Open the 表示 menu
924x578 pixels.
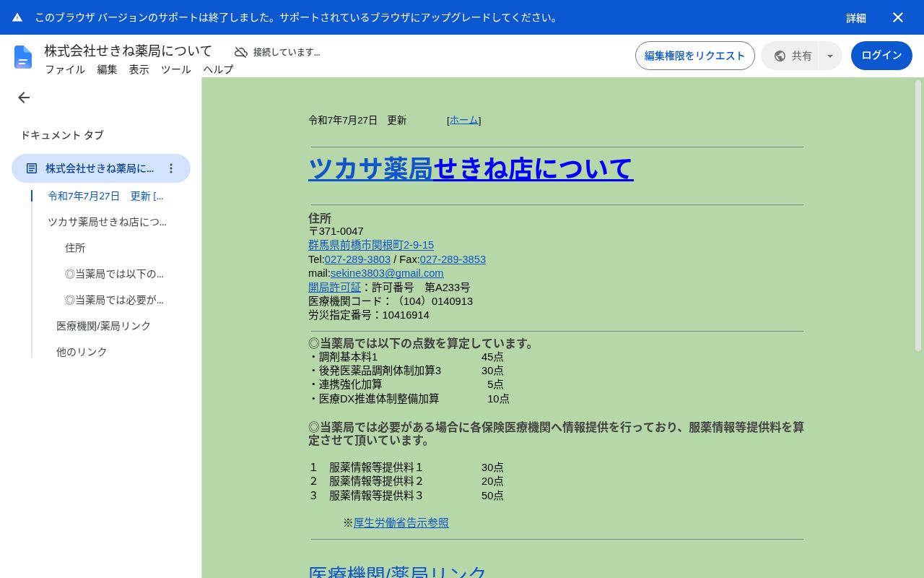[x=139, y=69]
